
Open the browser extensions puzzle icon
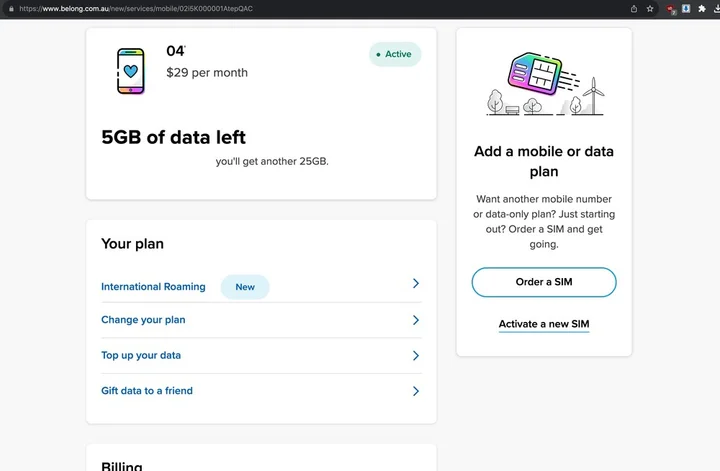pyautogui.click(x=700, y=8)
